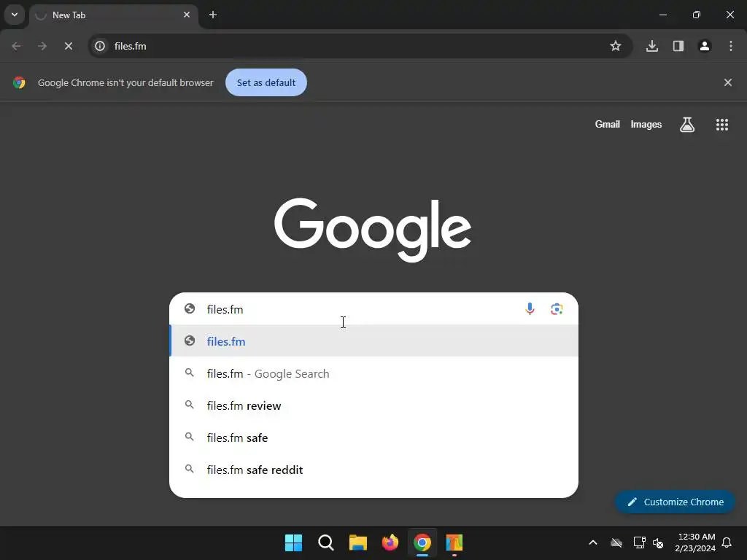747x560 pixels.
Task: Open the Chrome downloads icon
Action: (x=652, y=46)
